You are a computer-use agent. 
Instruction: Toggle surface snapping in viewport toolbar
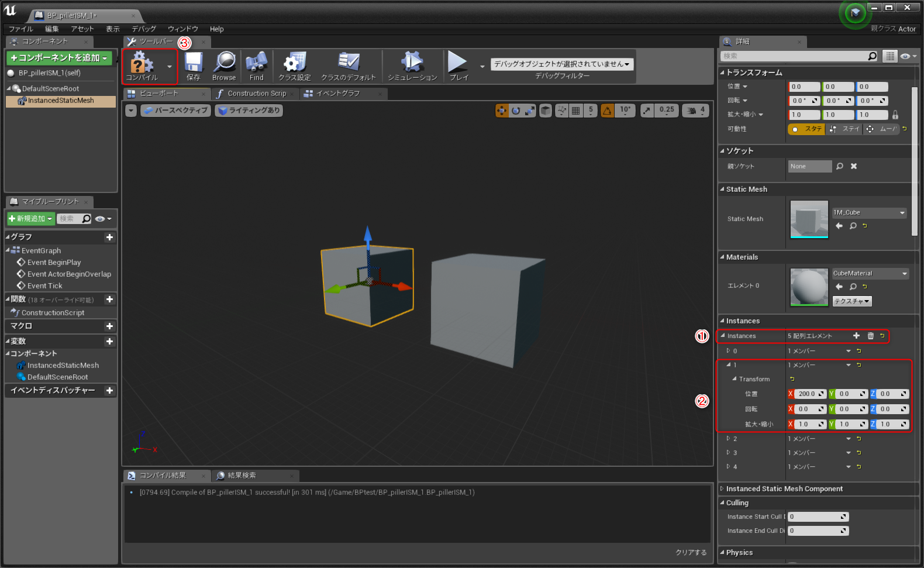[x=561, y=111]
